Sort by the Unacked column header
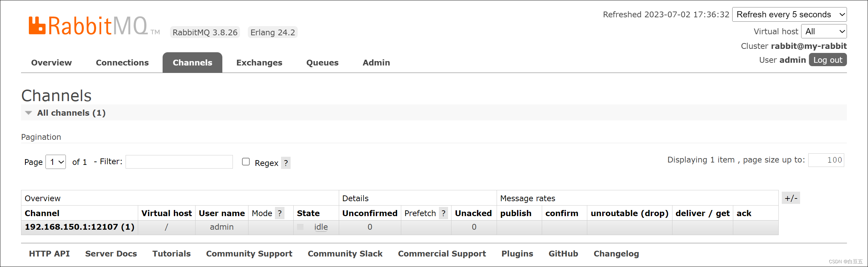 (x=473, y=213)
